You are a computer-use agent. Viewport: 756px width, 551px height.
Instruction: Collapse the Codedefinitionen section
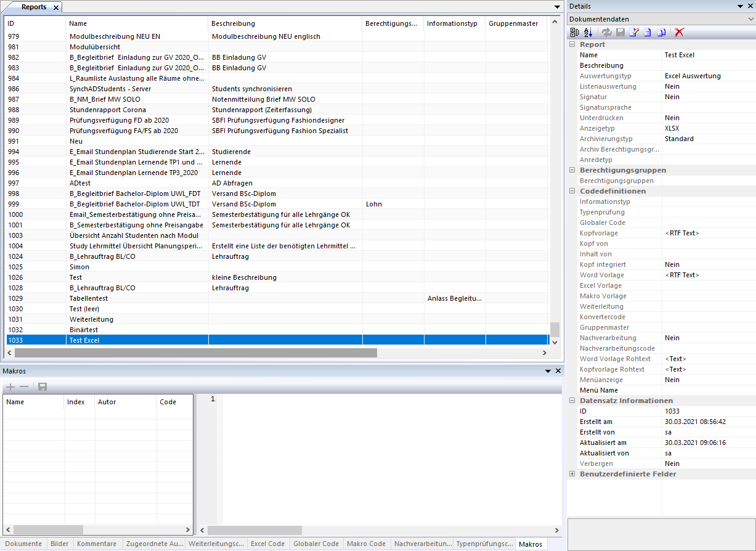click(x=572, y=191)
